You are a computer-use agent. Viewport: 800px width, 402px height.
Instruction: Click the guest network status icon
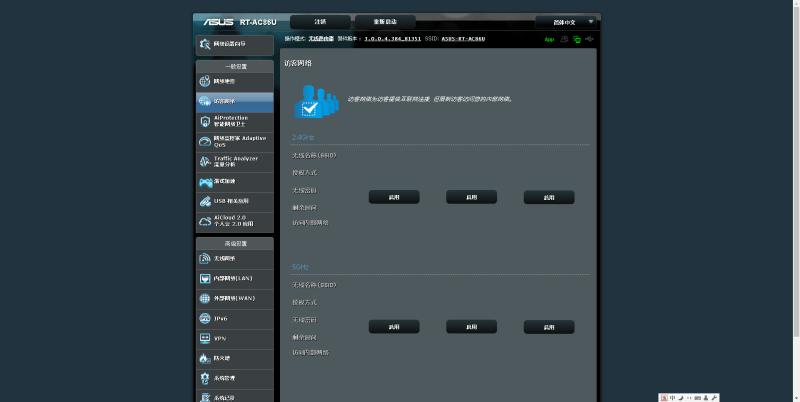(564, 39)
